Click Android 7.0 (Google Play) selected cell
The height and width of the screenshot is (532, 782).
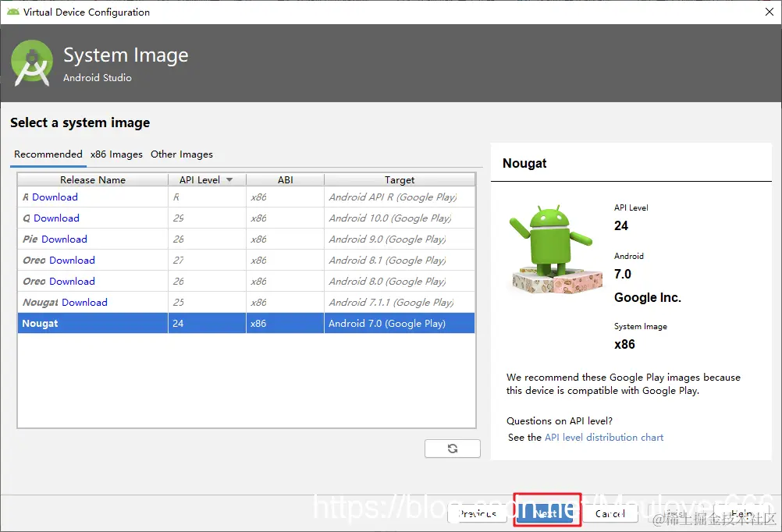tap(399, 323)
